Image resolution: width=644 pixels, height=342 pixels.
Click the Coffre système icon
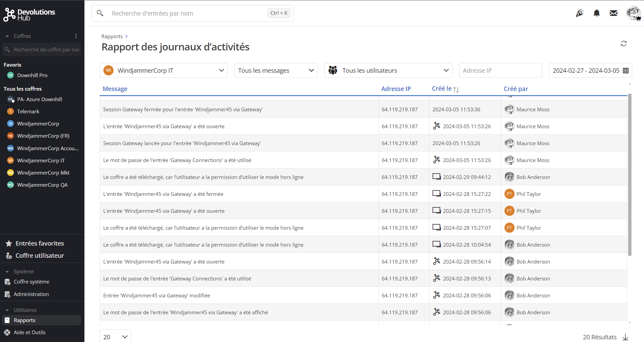7,282
